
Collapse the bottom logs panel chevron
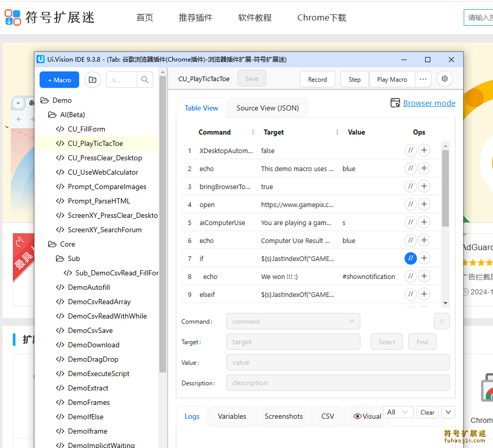point(448,412)
